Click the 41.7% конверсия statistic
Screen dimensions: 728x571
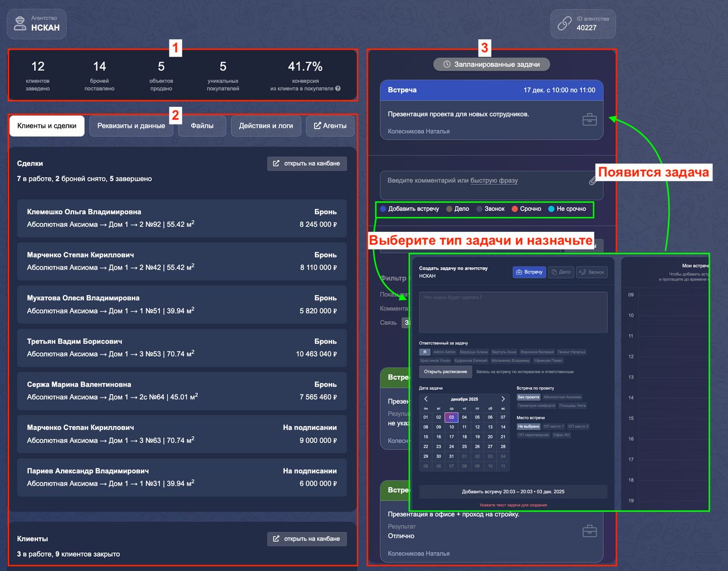coord(305,75)
